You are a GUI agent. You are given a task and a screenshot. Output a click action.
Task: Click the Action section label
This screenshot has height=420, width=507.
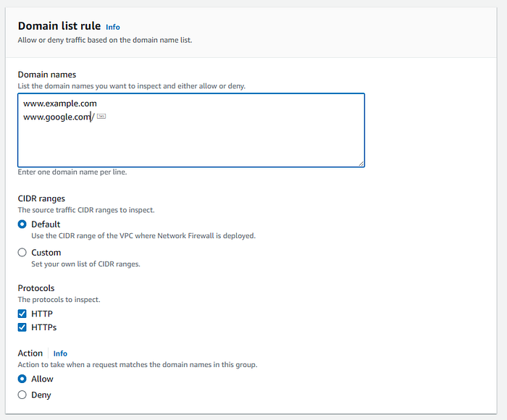[32, 353]
